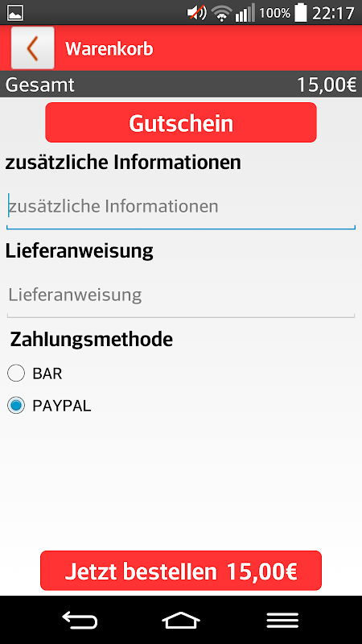Select PAYPAL as payment method
This screenshot has width=362, height=644.
pos(16,406)
